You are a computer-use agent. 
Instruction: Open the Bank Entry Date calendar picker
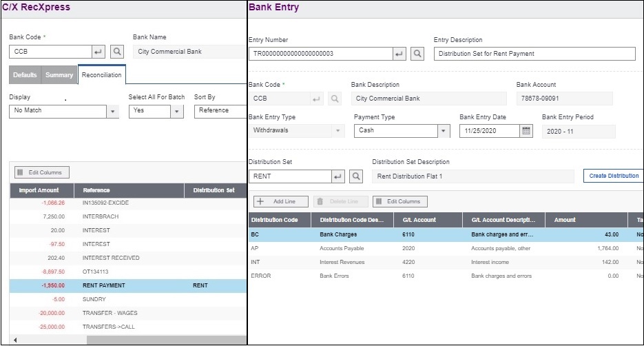(x=526, y=130)
